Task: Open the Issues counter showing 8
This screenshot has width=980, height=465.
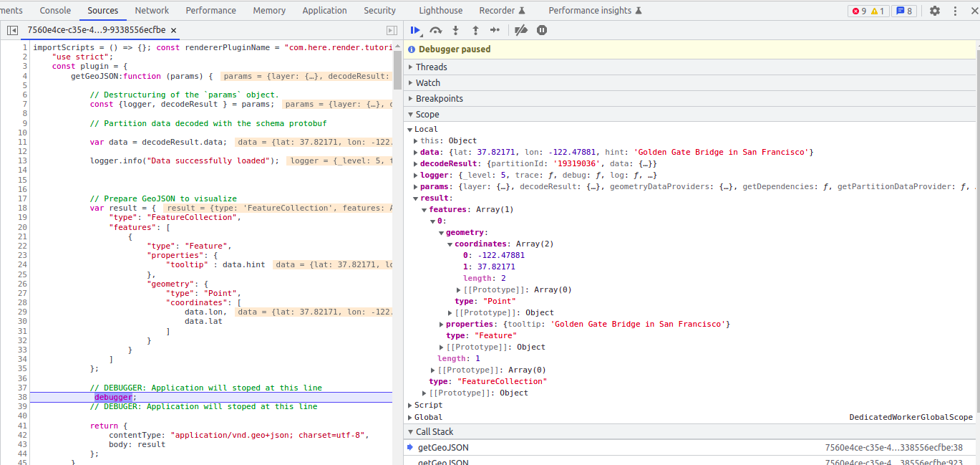Action: pyautogui.click(x=903, y=11)
